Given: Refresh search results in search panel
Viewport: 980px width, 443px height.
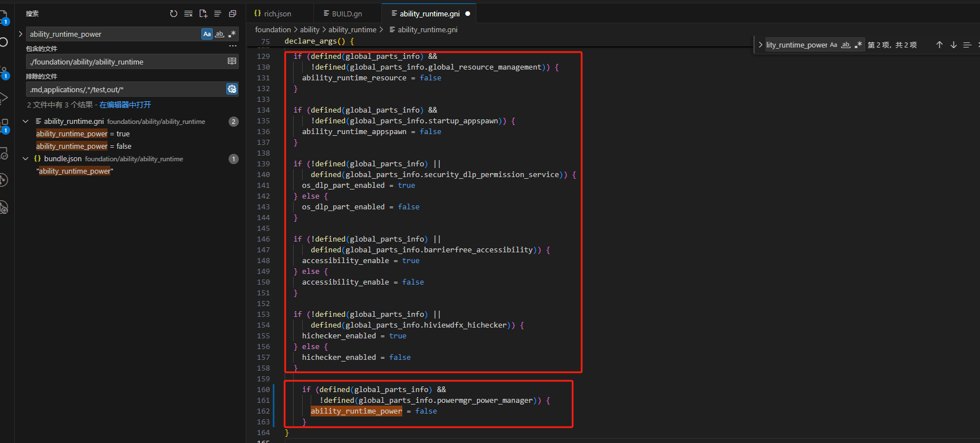Looking at the screenshot, I should [x=174, y=14].
